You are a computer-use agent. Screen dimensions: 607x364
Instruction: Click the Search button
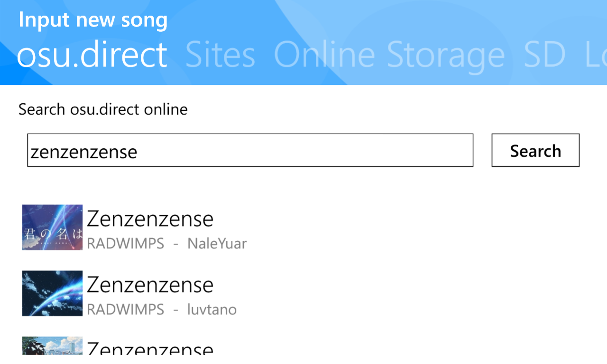[x=535, y=150]
